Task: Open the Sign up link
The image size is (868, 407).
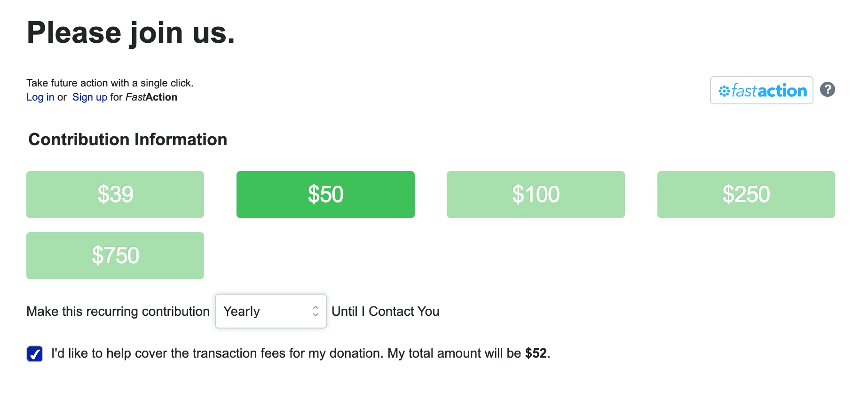Action: (x=89, y=97)
